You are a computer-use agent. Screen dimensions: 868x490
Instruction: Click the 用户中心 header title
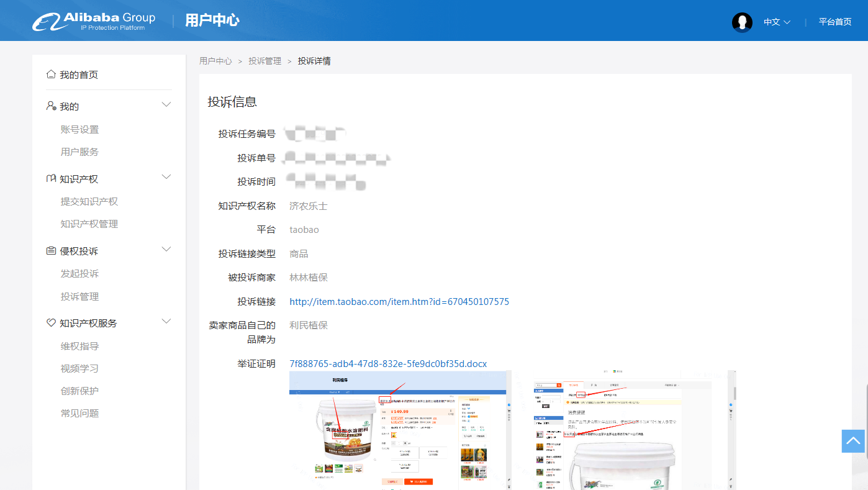[212, 20]
